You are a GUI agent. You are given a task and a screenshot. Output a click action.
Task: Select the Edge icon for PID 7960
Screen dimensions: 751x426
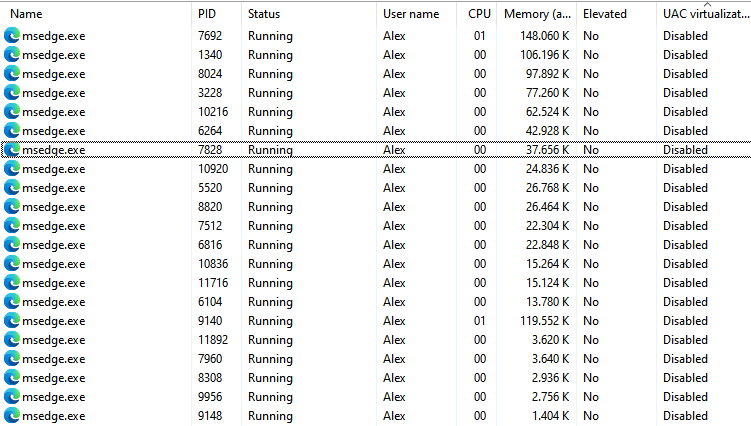(x=12, y=358)
